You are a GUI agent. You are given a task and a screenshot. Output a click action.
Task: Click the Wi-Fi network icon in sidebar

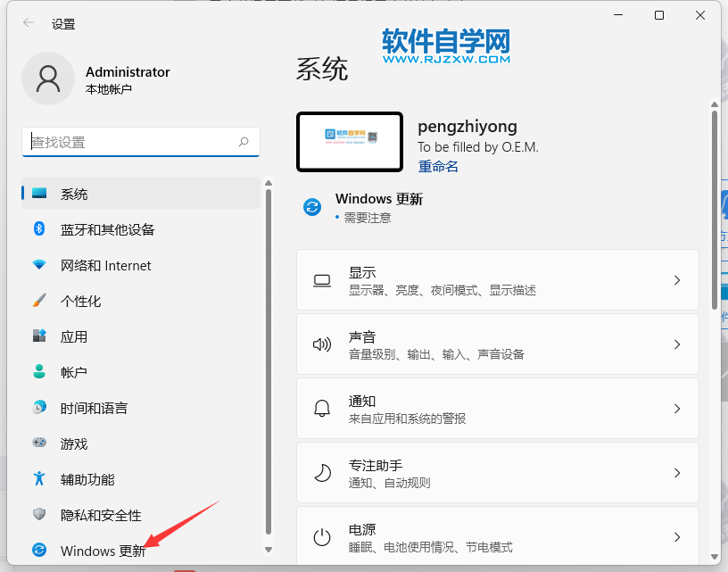tap(39, 265)
